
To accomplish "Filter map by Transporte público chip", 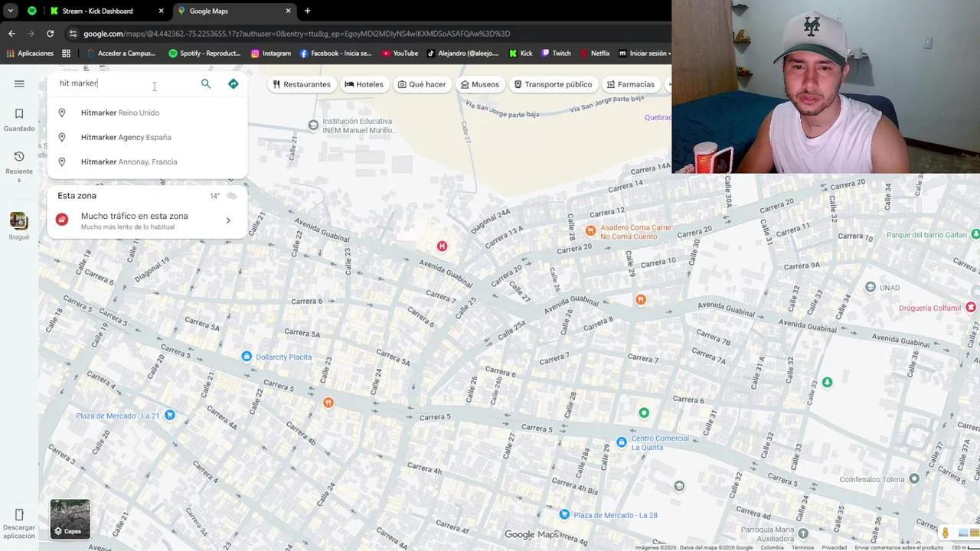I will [x=553, y=84].
